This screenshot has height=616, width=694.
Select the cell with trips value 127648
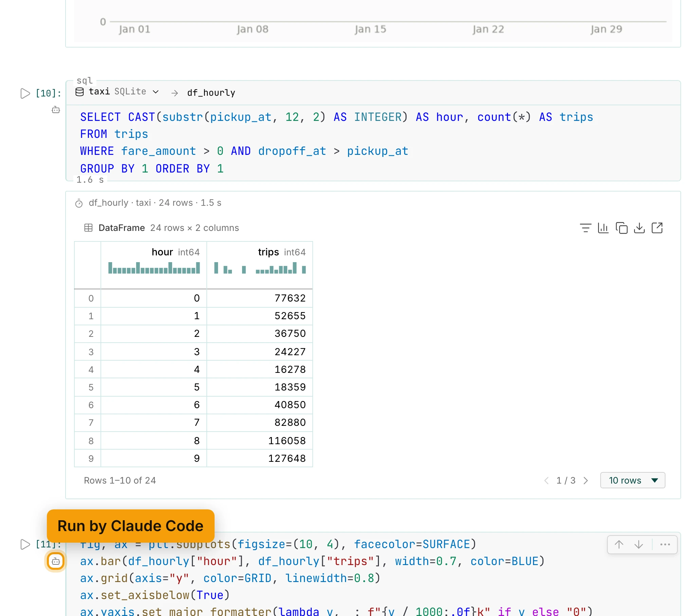pos(260,458)
